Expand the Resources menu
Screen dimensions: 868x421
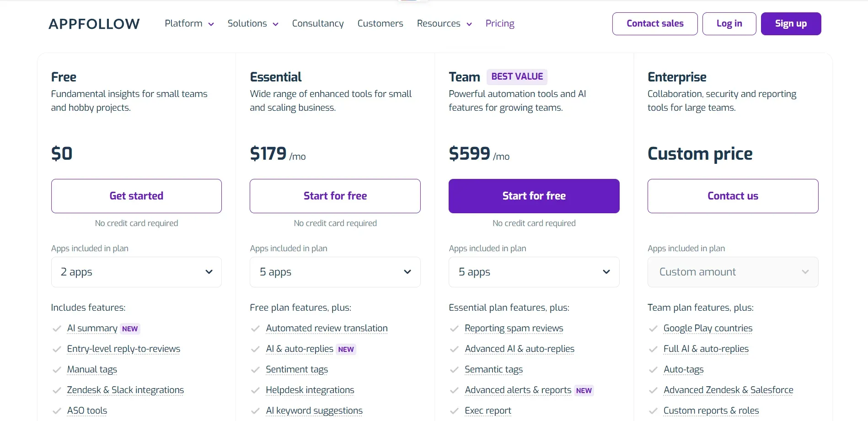469,24
